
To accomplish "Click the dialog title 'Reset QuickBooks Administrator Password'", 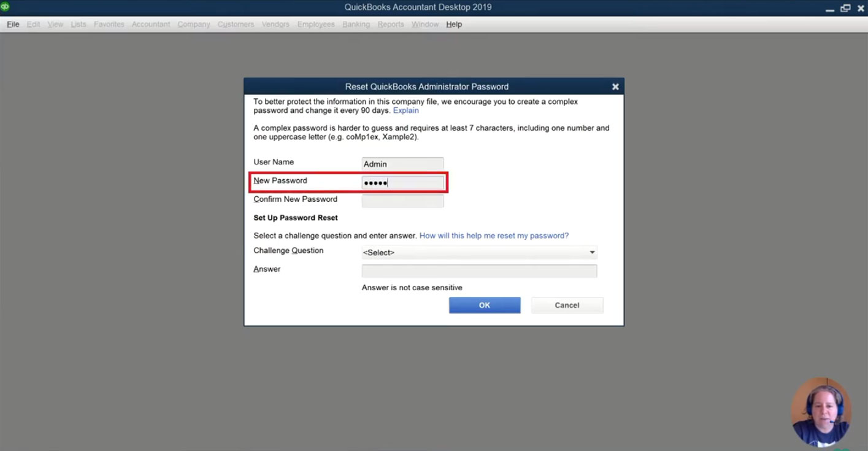I will click(427, 87).
